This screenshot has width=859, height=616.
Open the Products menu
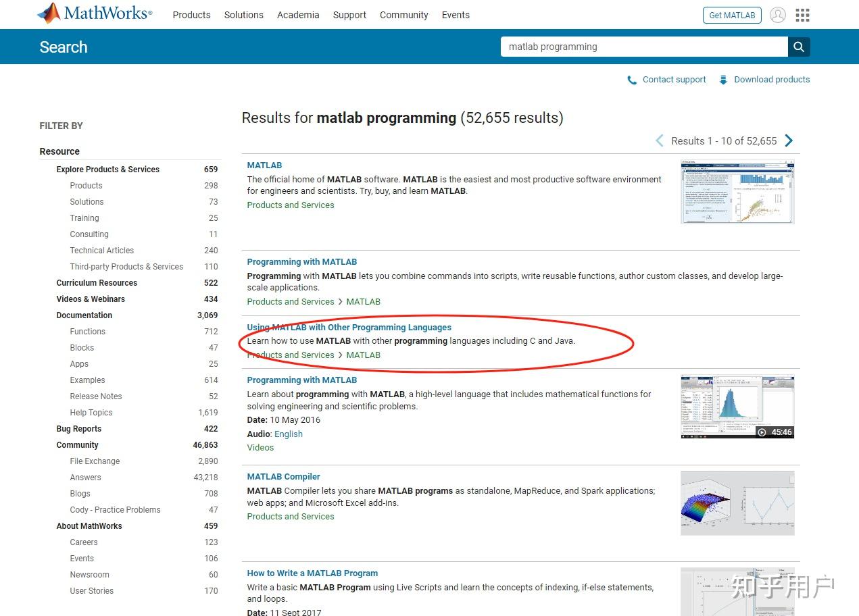(191, 15)
